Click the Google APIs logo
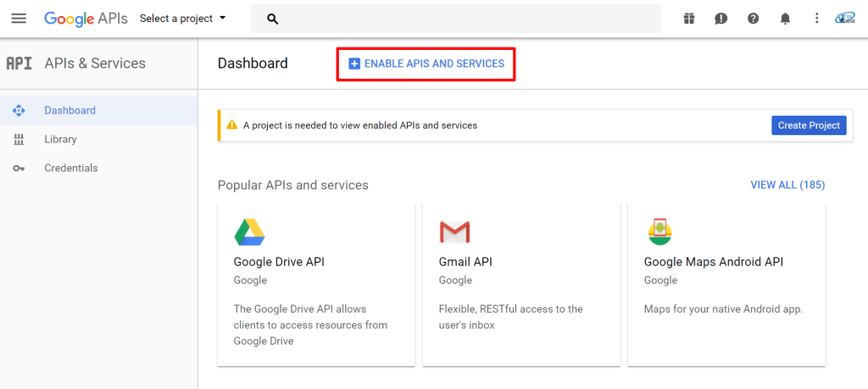The image size is (868, 389). coord(86,19)
